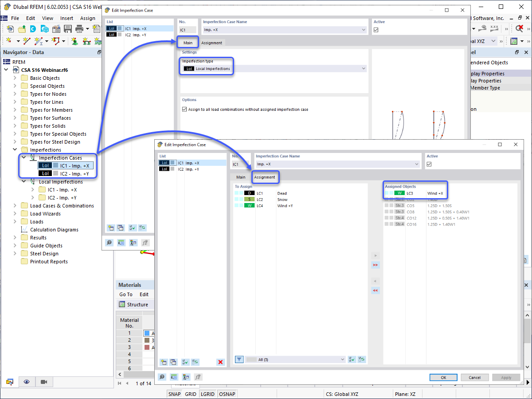Click the block manager cube icon
Screen dimensions: 532x399
(44, 29)
